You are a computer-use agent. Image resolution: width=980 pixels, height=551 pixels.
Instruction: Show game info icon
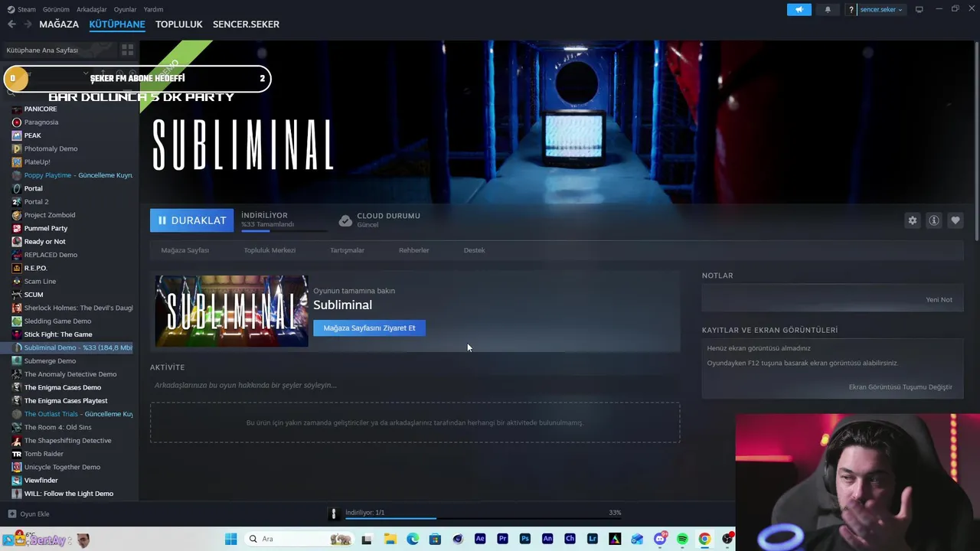[x=933, y=220]
